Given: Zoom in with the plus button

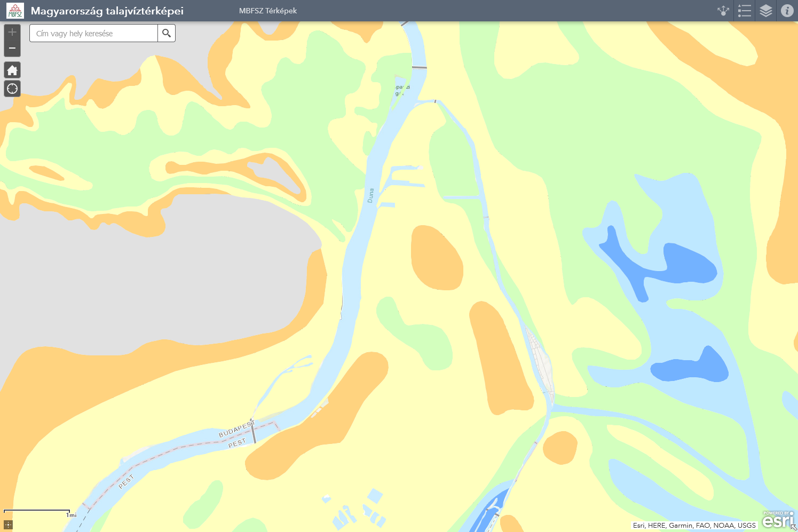Looking at the screenshot, I should point(12,32).
